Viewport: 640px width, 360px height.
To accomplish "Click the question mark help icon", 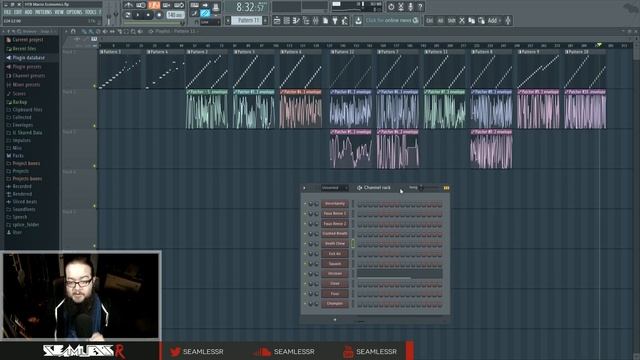I will (420, 7).
